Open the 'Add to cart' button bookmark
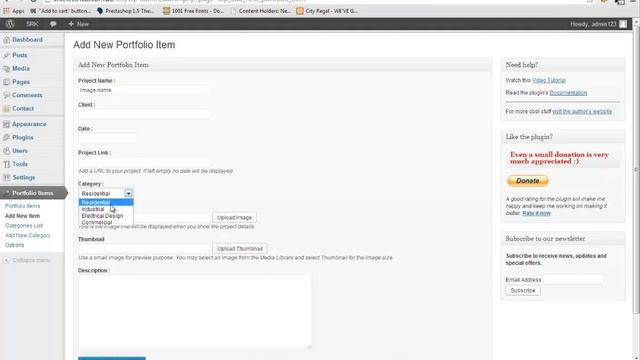This screenshot has height=360, width=640. tap(61, 11)
